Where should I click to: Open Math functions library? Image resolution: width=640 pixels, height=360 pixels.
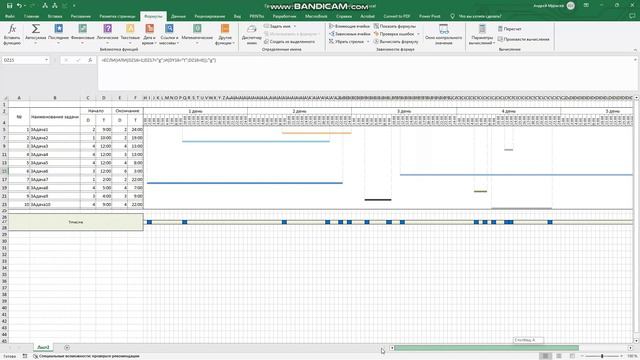[197, 35]
